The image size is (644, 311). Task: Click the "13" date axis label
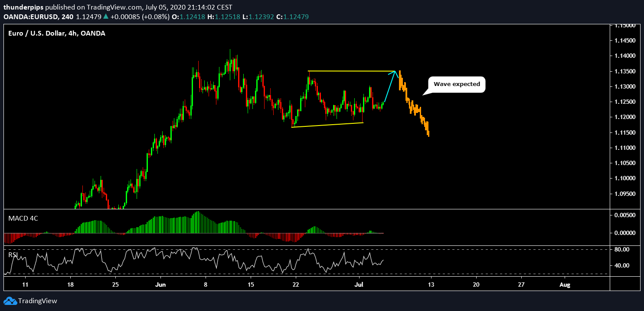pos(431,285)
